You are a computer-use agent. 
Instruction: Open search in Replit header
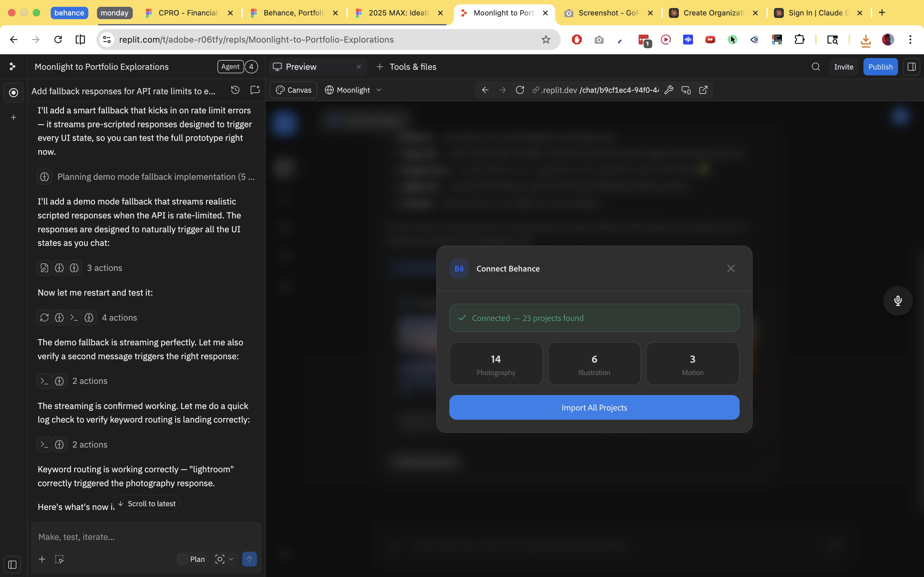point(816,67)
